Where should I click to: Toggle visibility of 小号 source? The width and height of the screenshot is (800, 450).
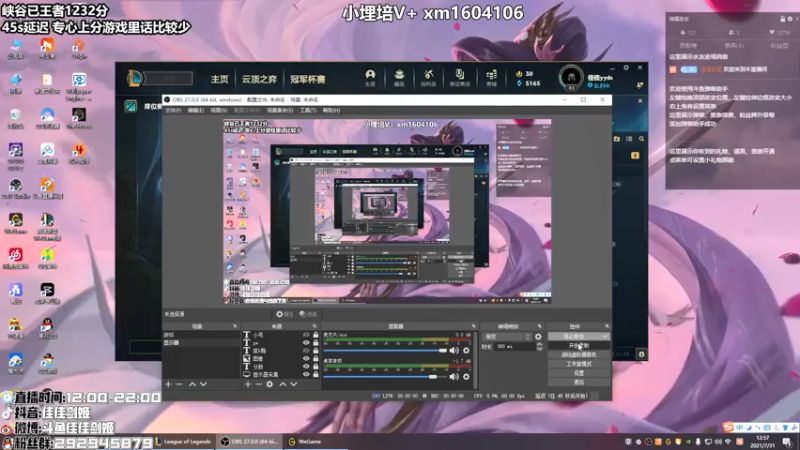306,335
